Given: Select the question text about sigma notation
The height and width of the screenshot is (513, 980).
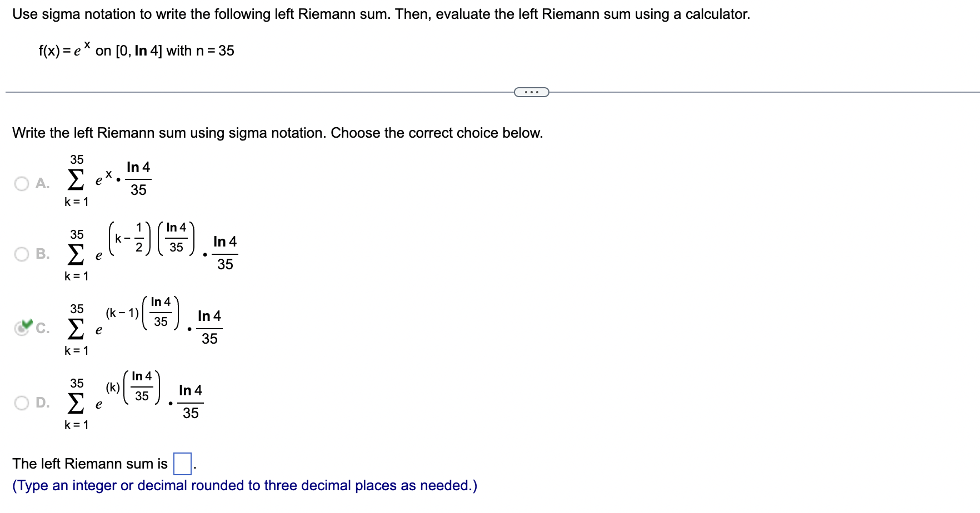Looking at the screenshot, I should point(278,133).
